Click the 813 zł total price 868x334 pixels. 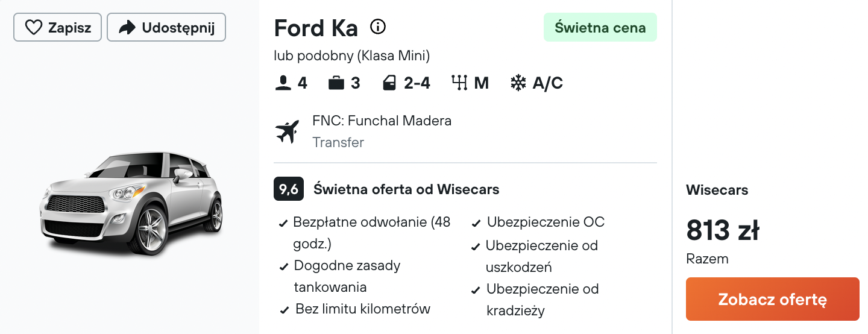(x=722, y=230)
